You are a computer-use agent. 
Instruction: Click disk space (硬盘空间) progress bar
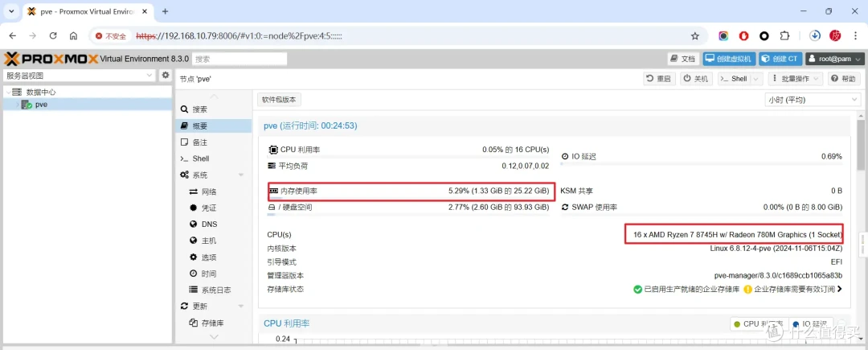click(x=408, y=215)
